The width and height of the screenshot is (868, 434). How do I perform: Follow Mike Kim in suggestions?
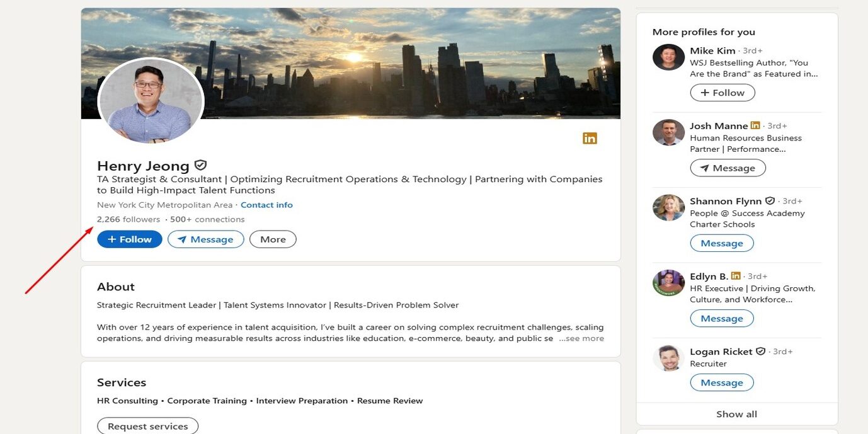pyautogui.click(x=722, y=93)
